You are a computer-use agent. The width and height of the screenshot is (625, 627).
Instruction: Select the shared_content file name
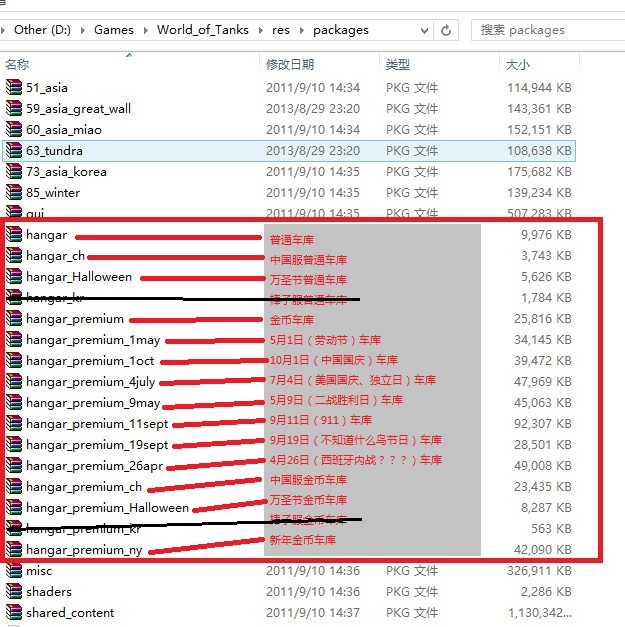70,613
